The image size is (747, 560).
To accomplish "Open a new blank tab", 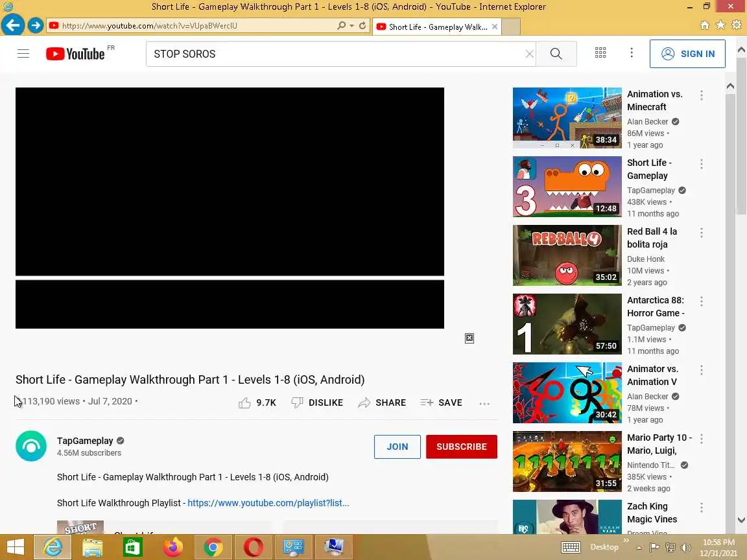I will [511, 27].
